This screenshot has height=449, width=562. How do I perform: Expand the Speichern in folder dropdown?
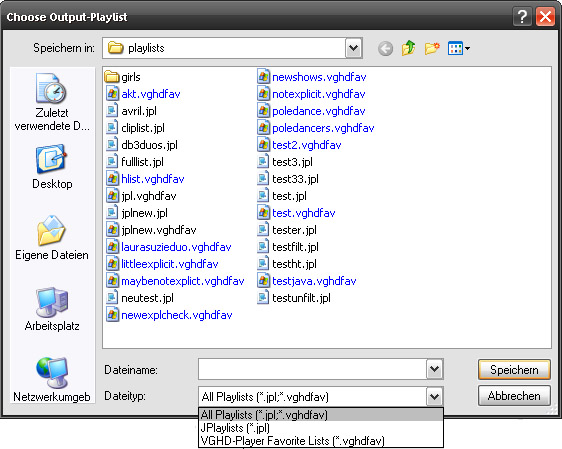coord(353,48)
